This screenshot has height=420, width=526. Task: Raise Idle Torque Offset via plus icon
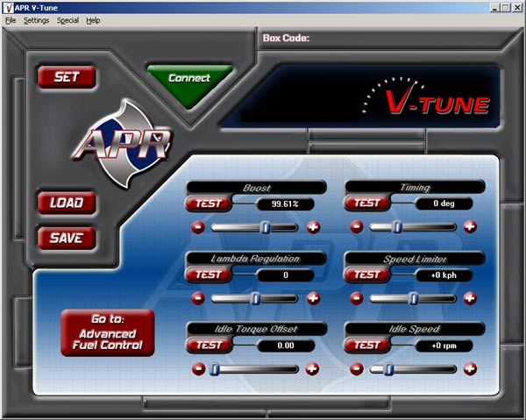312,369
